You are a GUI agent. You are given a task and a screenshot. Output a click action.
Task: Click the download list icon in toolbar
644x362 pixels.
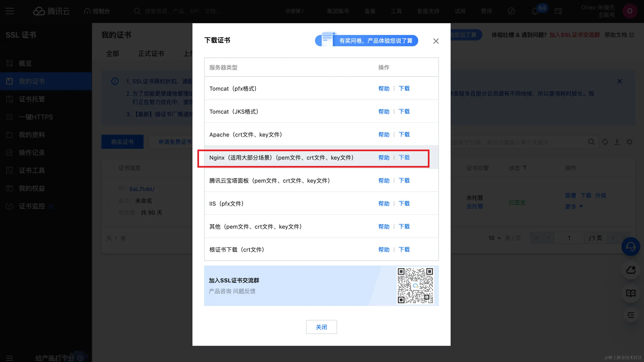pyautogui.click(x=617, y=142)
